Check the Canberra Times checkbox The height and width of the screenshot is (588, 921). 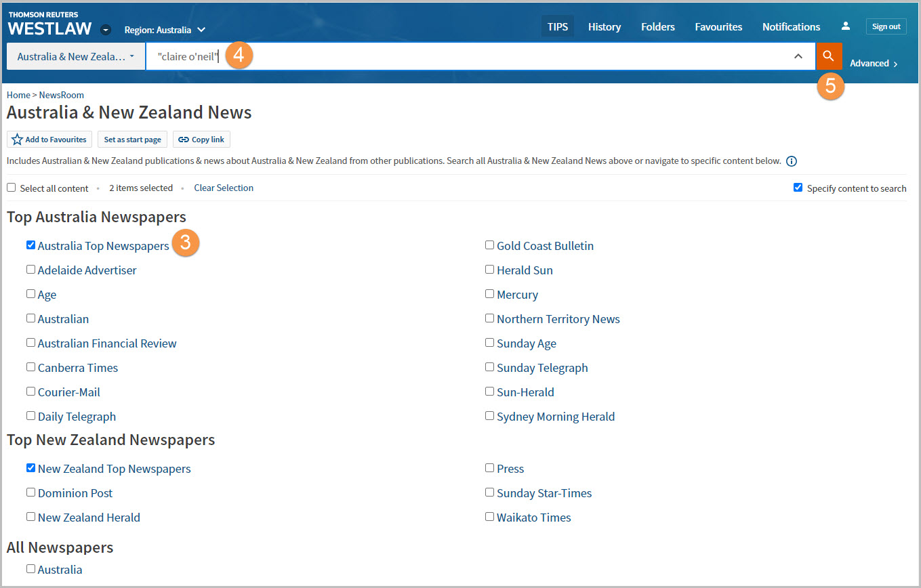click(30, 367)
